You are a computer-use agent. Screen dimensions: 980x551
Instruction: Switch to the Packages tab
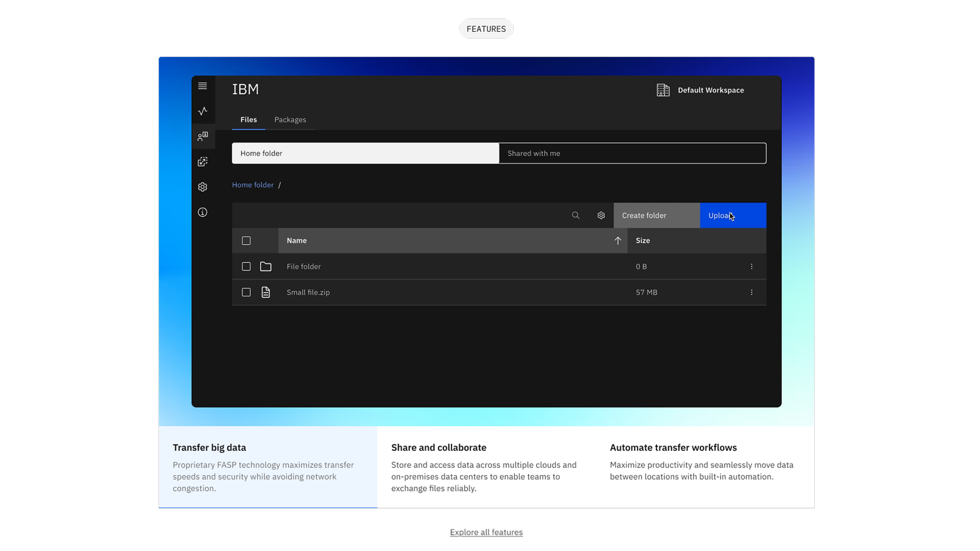[x=290, y=120]
